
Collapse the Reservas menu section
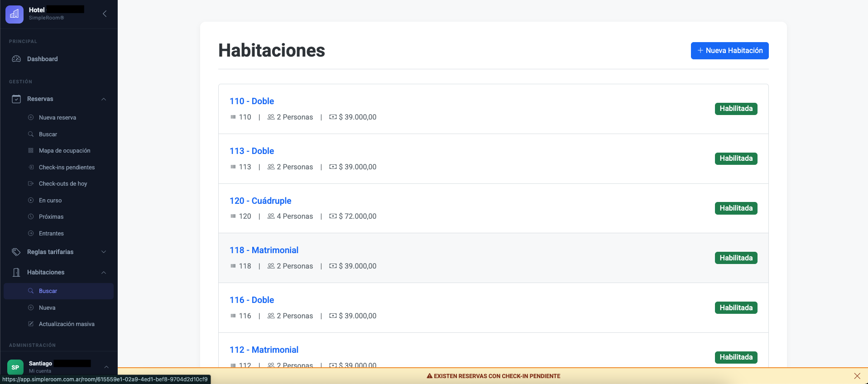coord(104,99)
